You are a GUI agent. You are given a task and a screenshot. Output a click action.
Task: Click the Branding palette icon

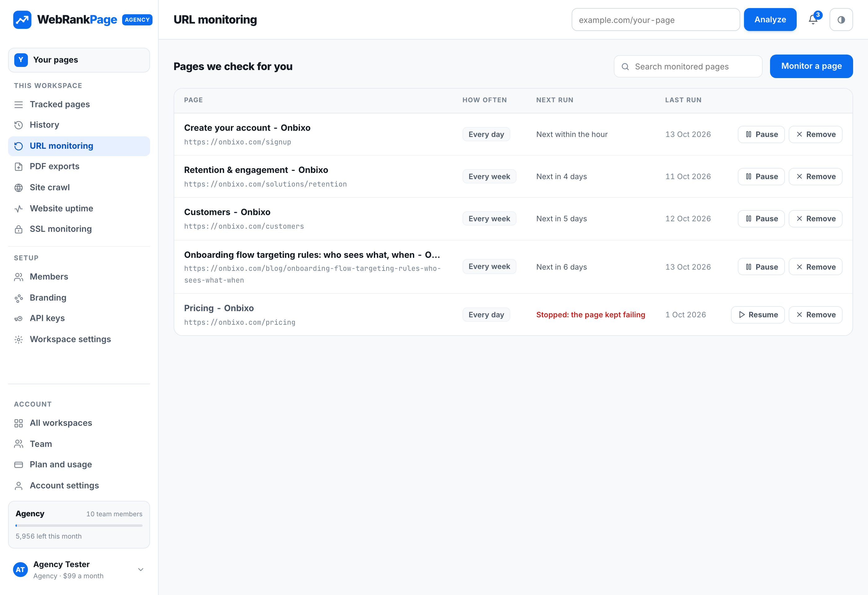(19, 298)
